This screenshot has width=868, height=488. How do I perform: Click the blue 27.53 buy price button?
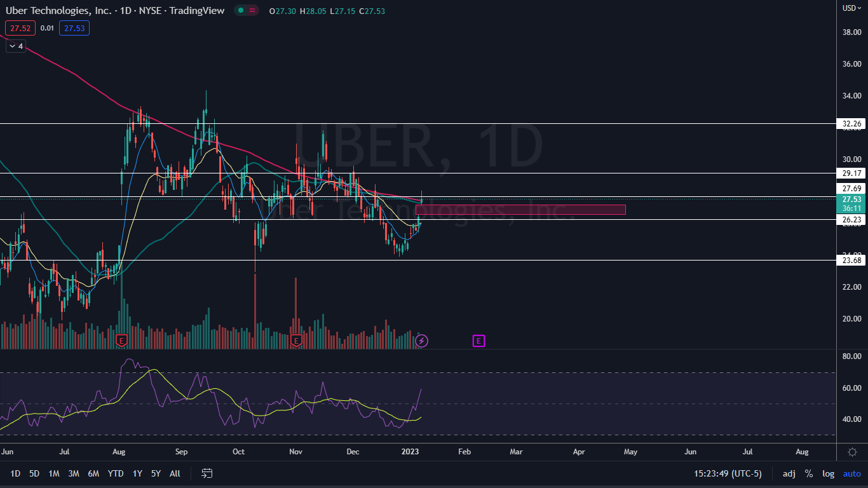pos(74,28)
